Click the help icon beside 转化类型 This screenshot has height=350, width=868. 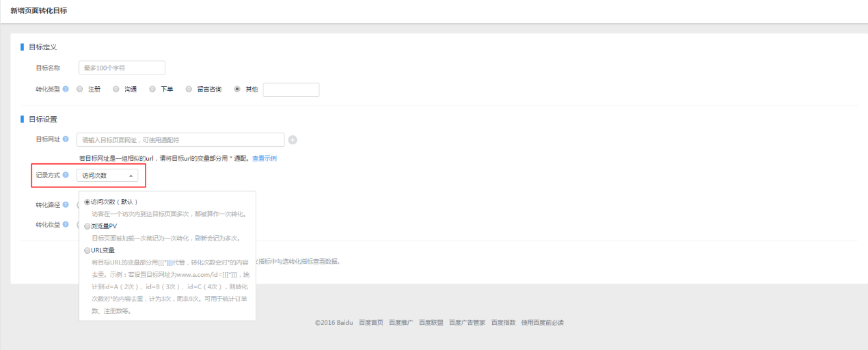(66, 90)
